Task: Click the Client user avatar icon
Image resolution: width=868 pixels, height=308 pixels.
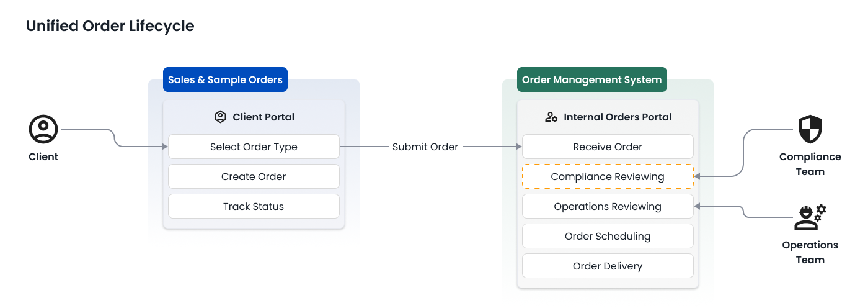Action: point(43,130)
